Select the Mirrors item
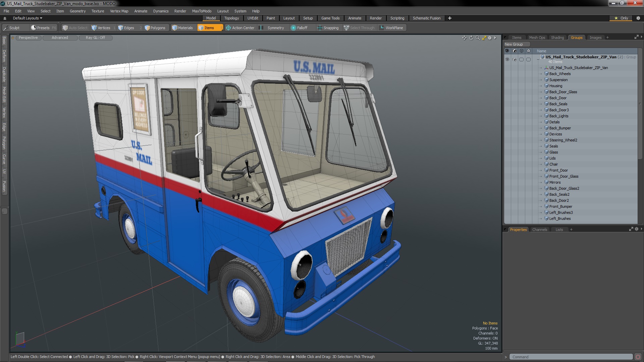644x362 pixels. click(555, 182)
